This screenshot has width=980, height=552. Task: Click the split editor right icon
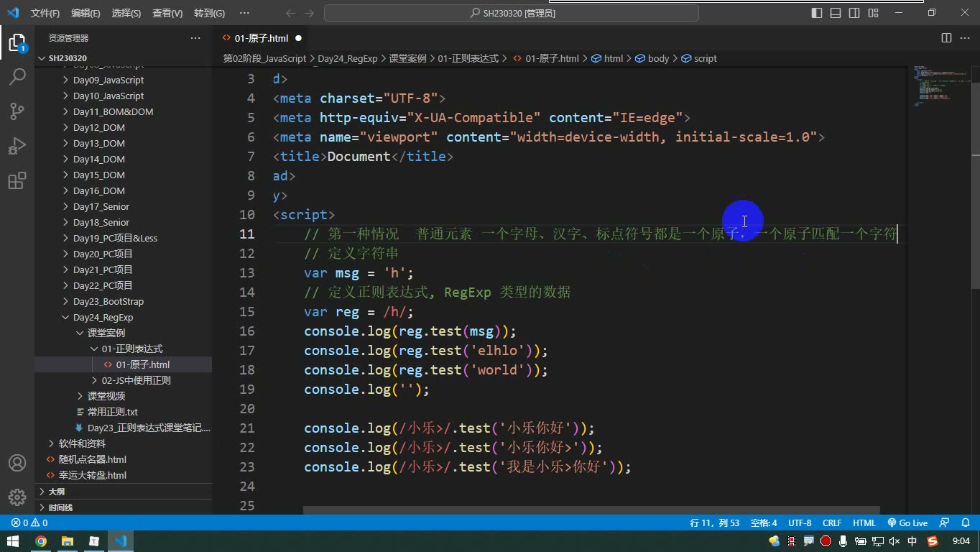(946, 38)
